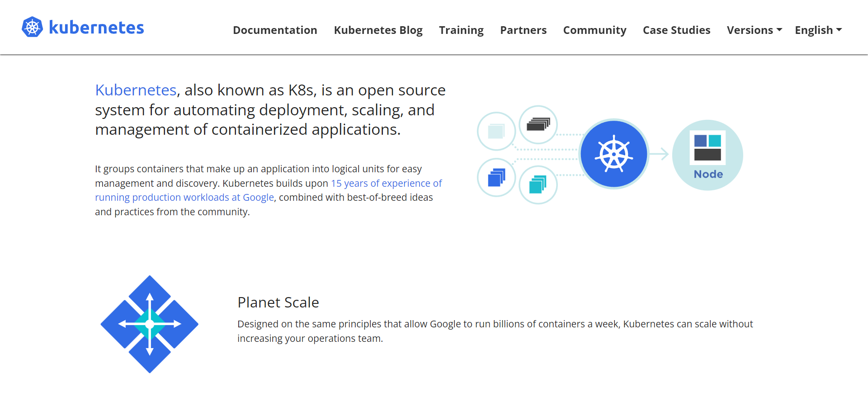
Task: Navigate to Partners
Action: (x=523, y=30)
